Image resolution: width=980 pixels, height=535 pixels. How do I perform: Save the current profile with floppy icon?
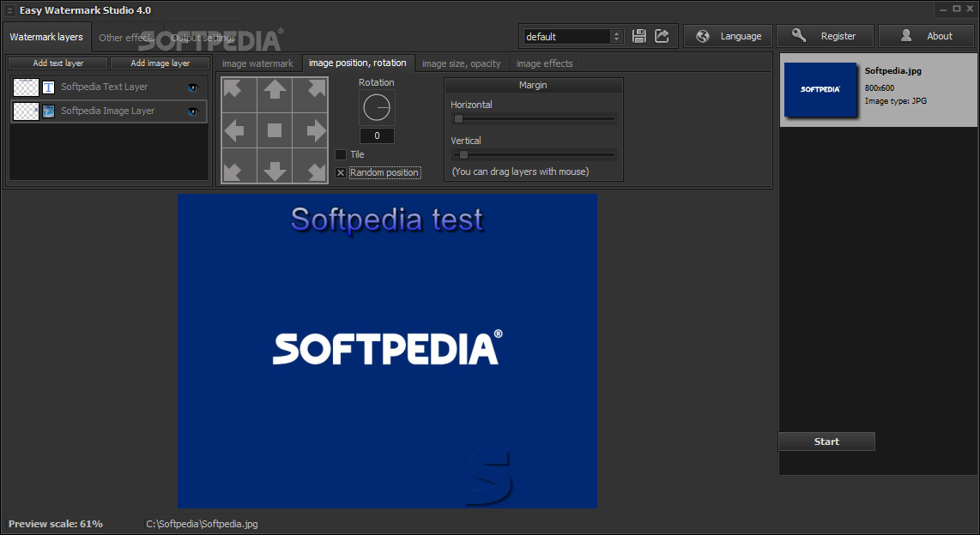pyautogui.click(x=638, y=36)
